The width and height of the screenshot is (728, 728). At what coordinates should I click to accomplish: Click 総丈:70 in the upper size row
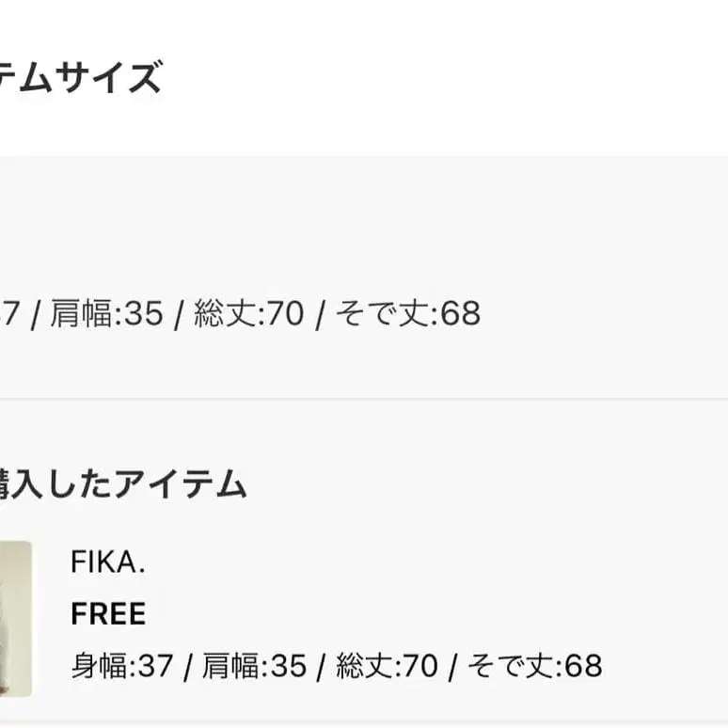coord(248,313)
